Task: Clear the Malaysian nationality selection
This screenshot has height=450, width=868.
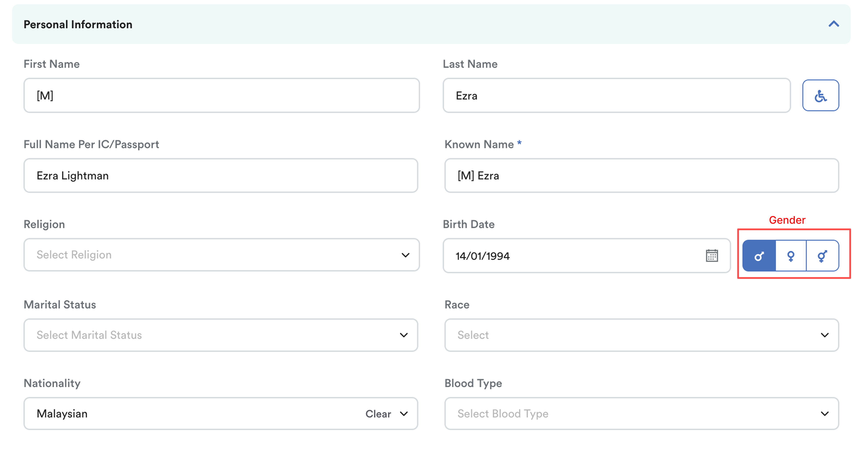Action: click(x=378, y=414)
